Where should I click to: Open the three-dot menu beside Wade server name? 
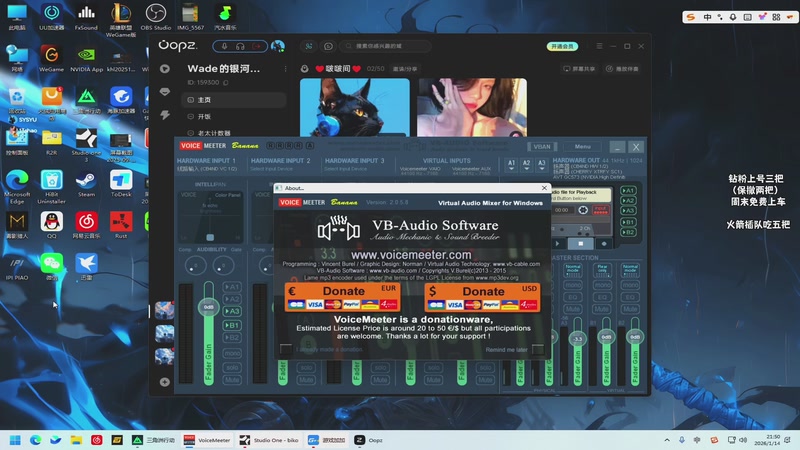point(285,69)
